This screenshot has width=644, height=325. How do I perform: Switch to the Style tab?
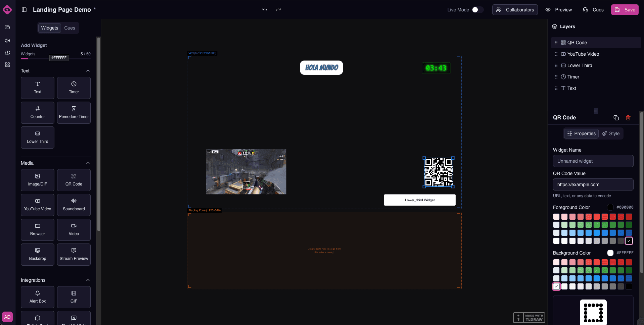coord(611,133)
